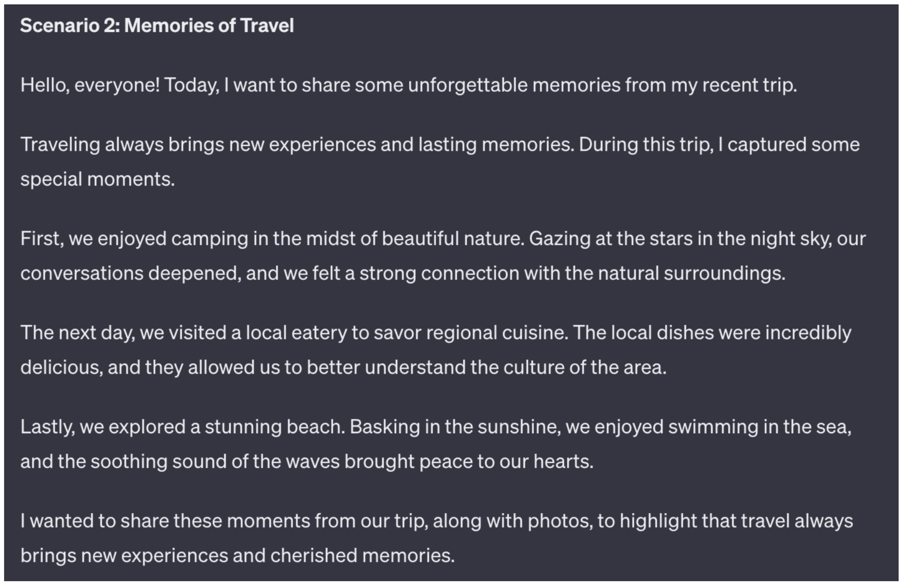This screenshot has height=588, width=903.
Task: Click 'Lastly, we explored a stunning beach.'
Action: point(183,426)
